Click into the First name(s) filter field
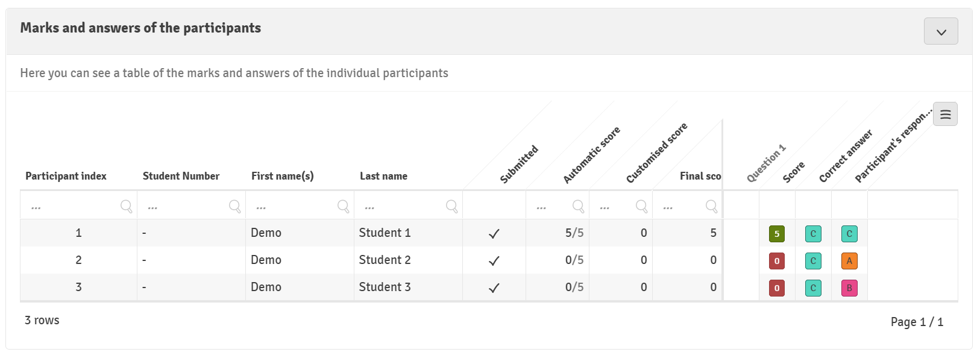The height and width of the screenshot is (355, 980). click(294, 206)
